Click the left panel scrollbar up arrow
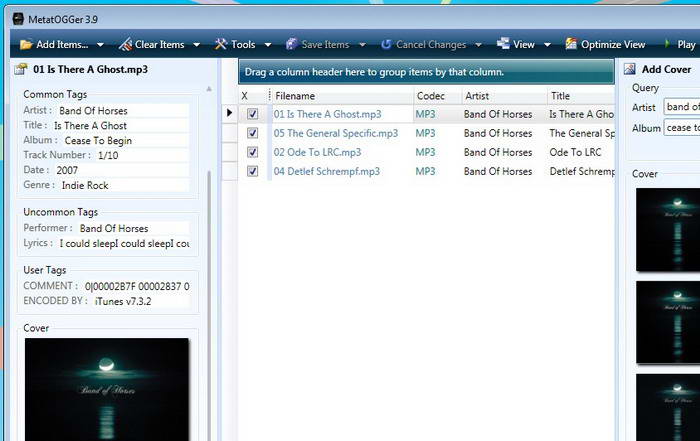 [x=209, y=89]
